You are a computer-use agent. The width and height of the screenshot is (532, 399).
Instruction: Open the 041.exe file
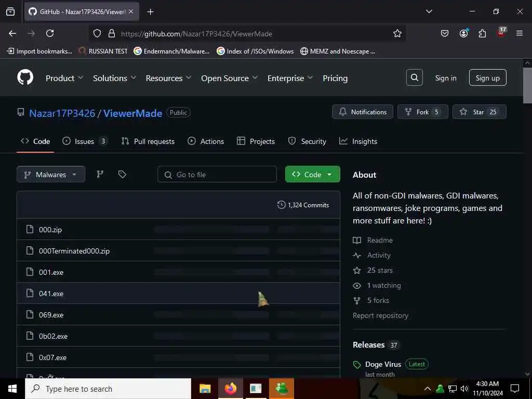(51, 294)
